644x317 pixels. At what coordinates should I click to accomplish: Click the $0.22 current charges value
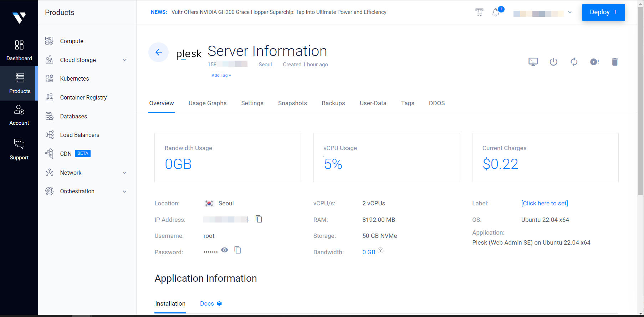[500, 164]
